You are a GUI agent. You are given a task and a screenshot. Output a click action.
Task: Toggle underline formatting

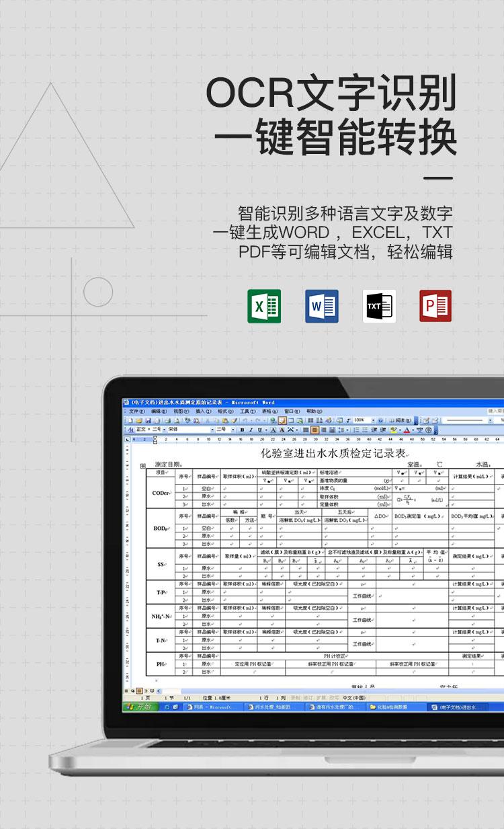pyautogui.click(x=259, y=430)
